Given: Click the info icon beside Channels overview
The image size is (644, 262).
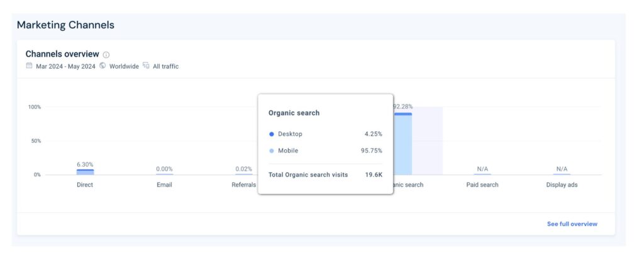Looking at the screenshot, I should click(x=106, y=55).
